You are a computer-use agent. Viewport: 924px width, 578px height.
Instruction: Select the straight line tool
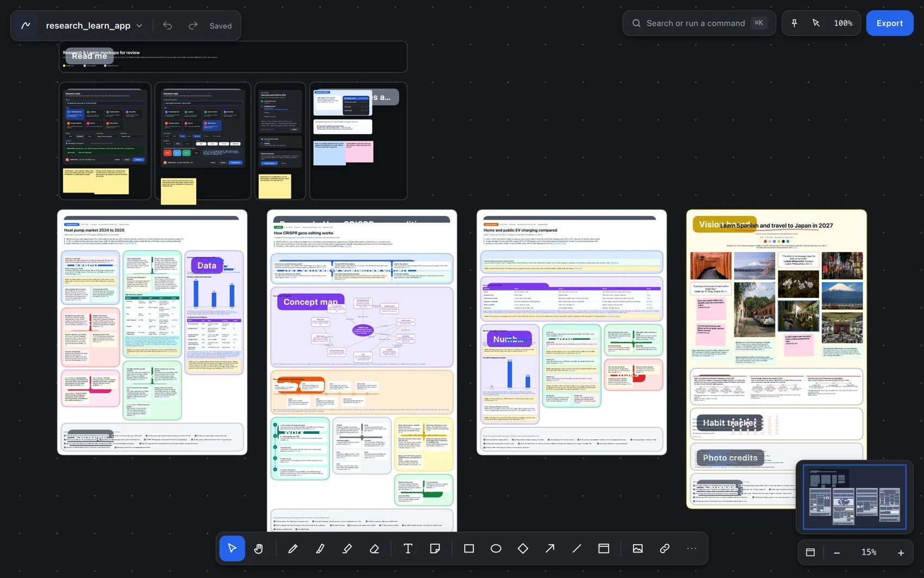577,548
